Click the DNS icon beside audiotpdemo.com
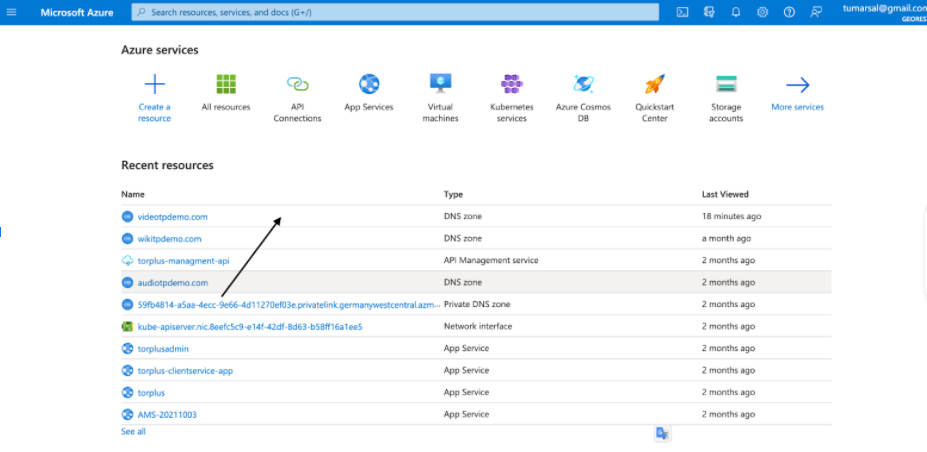927x452 pixels. tap(127, 283)
